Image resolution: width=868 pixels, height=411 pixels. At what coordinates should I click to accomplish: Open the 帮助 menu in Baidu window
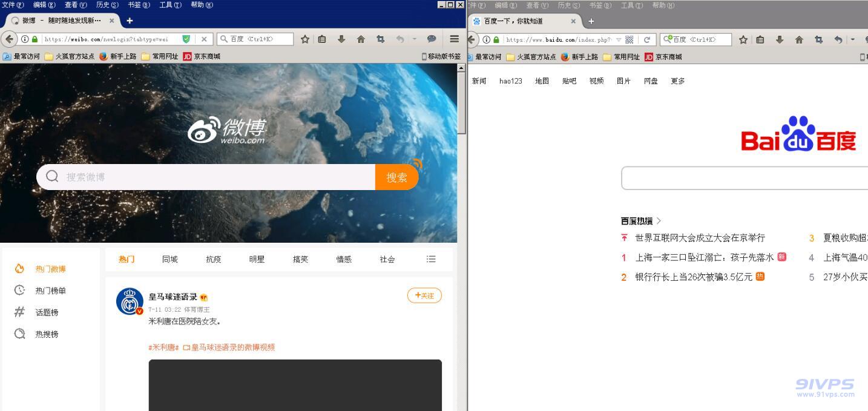663,5
